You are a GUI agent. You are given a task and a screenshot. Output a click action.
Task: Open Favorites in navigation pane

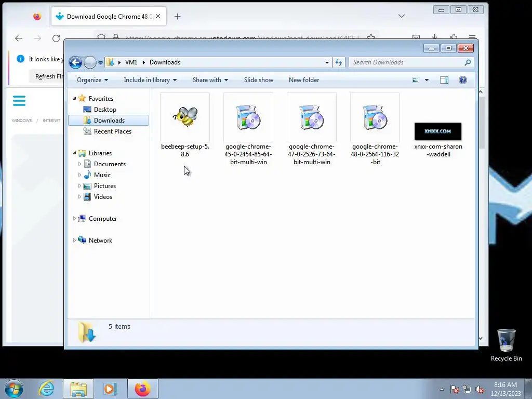tap(101, 98)
